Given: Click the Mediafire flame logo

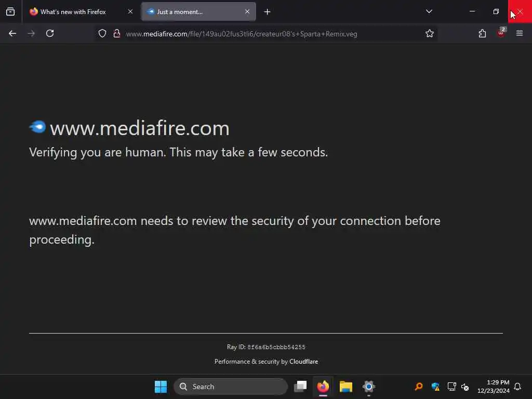Looking at the screenshot, I should tap(37, 127).
